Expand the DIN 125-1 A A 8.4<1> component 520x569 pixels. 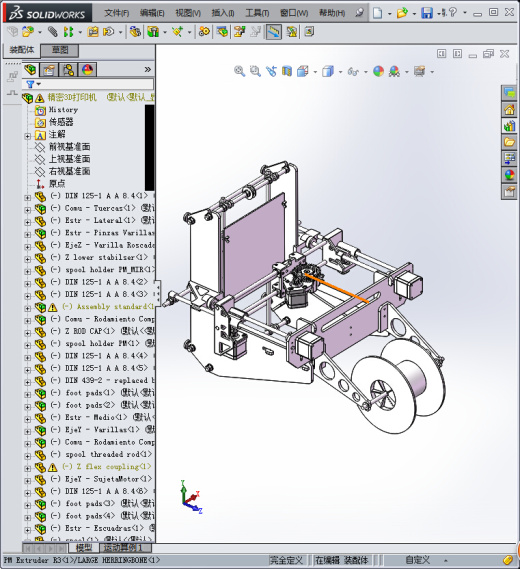[28, 197]
